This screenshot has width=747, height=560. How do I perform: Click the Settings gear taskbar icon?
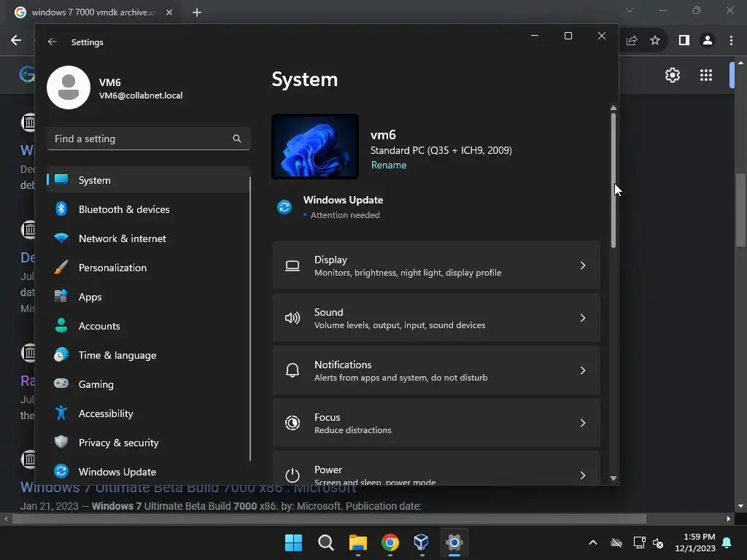454,542
